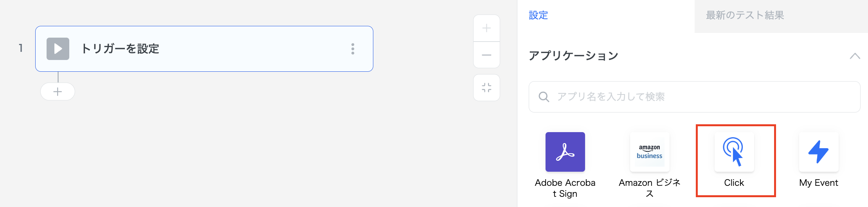Switch to the 設定 tab

[538, 15]
